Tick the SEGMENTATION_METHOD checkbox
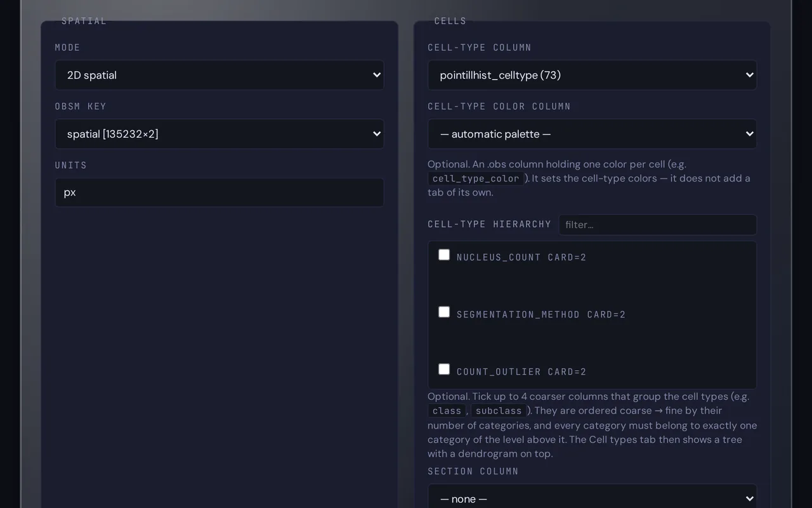 point(444,312)
